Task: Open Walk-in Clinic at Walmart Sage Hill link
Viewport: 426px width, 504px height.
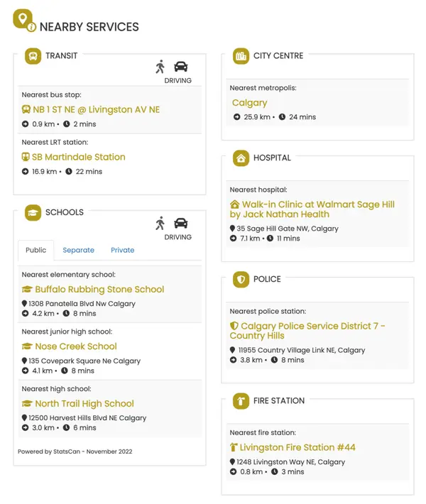Action: [x=317, y=209]
